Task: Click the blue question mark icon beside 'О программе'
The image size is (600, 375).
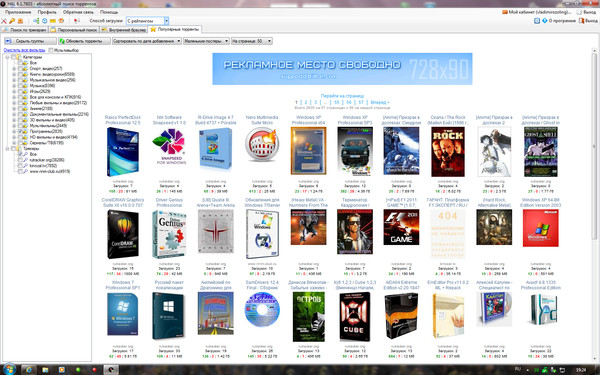Action: pyautogui.click(x=545, y=21)
